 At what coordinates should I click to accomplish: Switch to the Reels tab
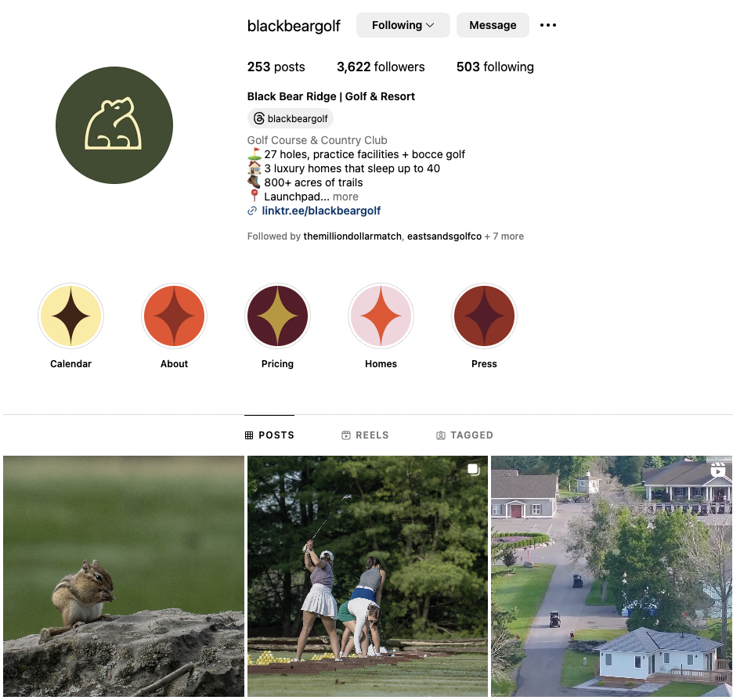(365, 435)
